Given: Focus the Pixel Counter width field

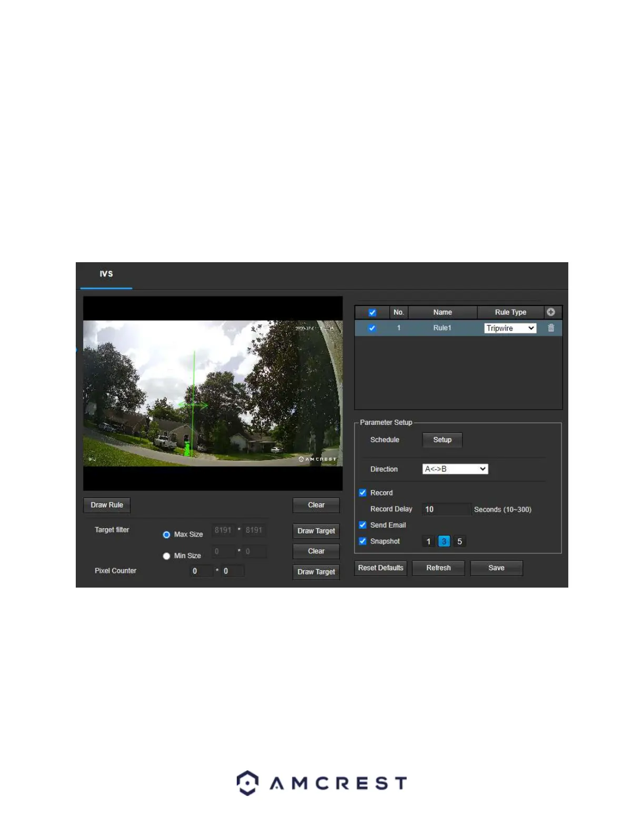Looking at the screenshot, I should pos(202,571).
